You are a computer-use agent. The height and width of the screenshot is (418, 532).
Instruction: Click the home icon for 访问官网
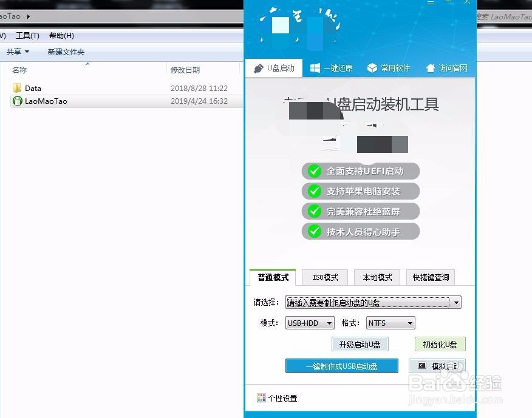tap(430, 68)
